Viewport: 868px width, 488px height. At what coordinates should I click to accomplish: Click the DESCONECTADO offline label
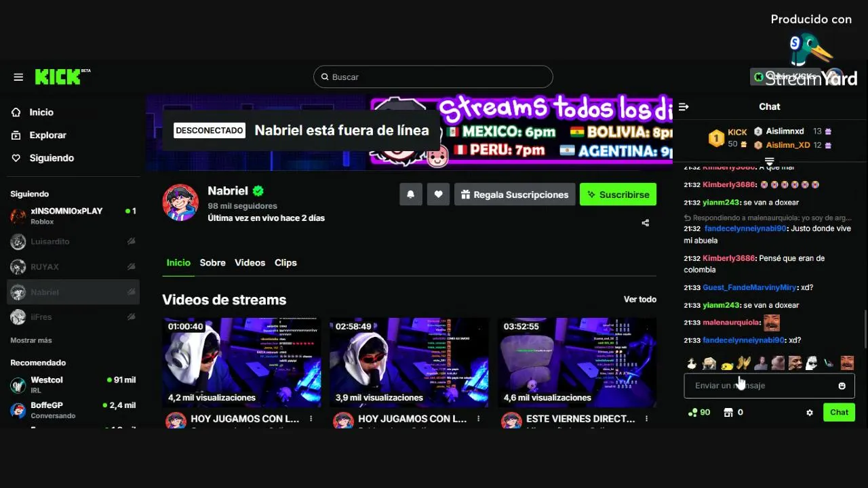click(x=209, y=130)
